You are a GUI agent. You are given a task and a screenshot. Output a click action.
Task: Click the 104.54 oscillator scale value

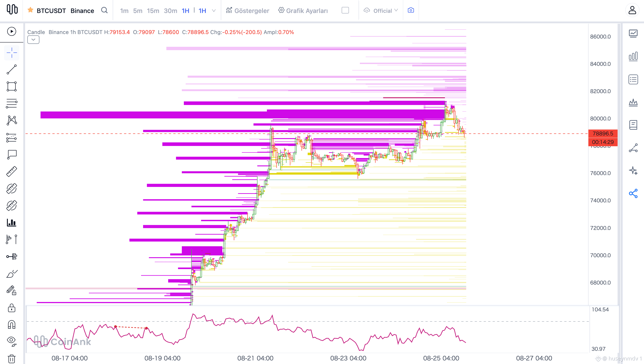(x=600, y=310)
